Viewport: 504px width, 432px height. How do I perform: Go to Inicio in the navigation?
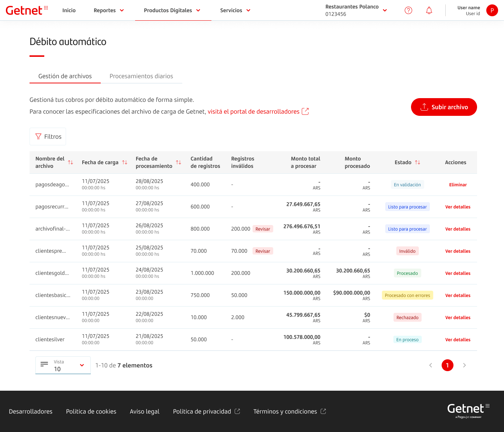[69, 10]
